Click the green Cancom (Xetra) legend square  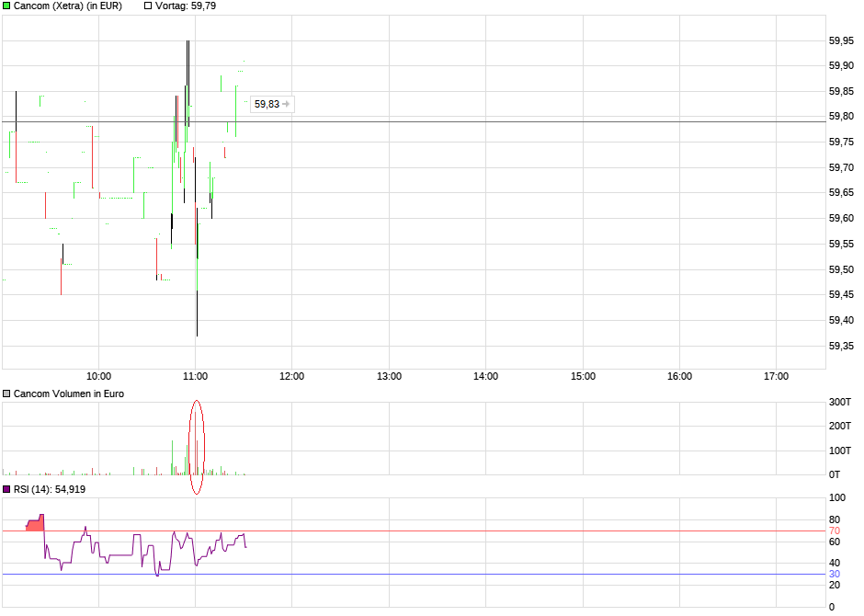pos(6,6)
